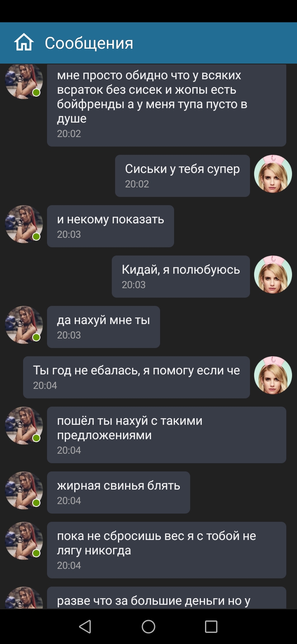The image size is (297, 644).
Task: Tap blonde avatar beside 'Кидай, я полюбуюсь'
Action: 273,275
